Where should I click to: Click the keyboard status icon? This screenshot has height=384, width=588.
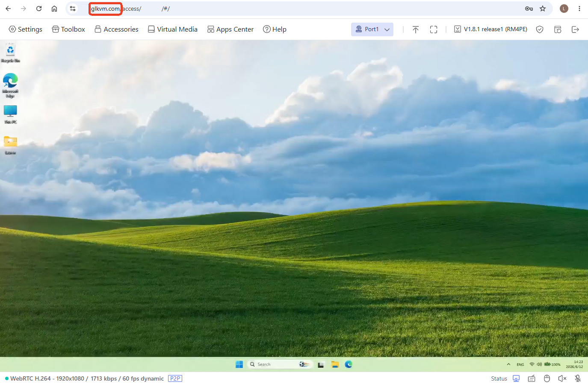coord(532,378)
